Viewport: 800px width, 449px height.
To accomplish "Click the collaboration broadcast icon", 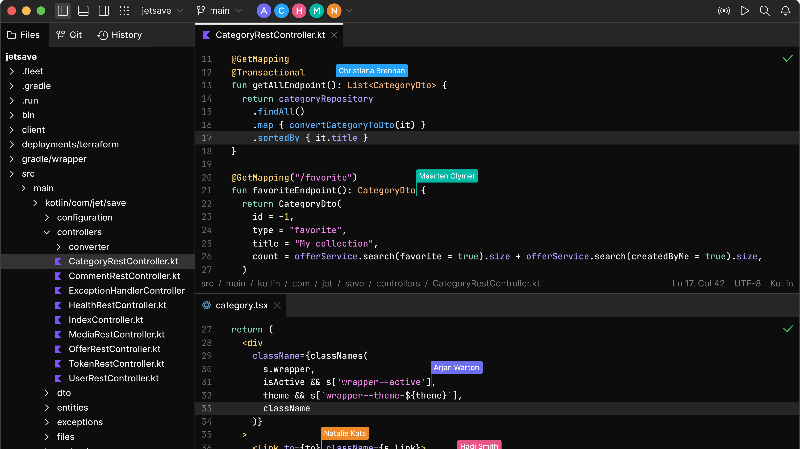I will tap(724, 11).
